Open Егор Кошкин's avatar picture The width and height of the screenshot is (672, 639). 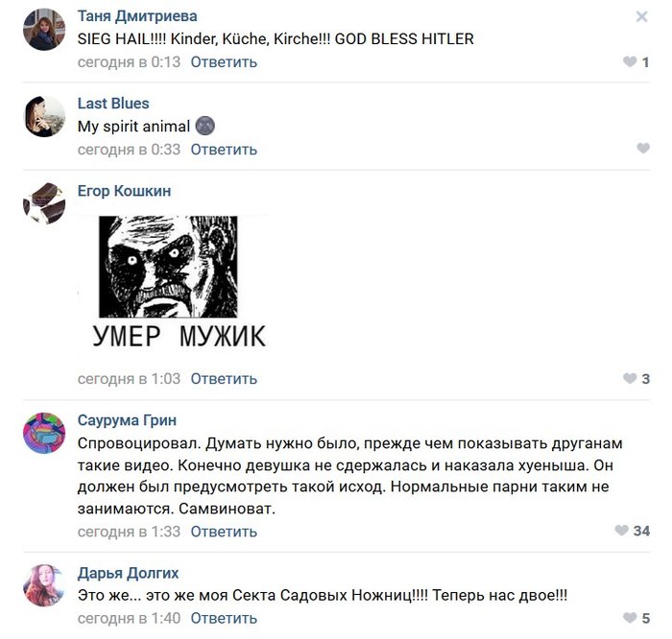44,203
